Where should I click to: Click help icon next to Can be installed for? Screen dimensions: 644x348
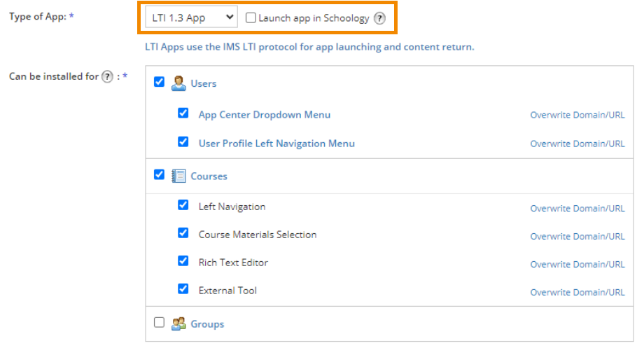pyautogui.click(x=107, y=77)
